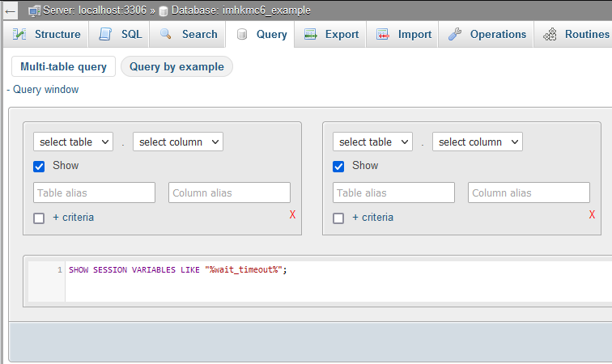
Task: Click into the second Column alias field
Action: (529, 193)
